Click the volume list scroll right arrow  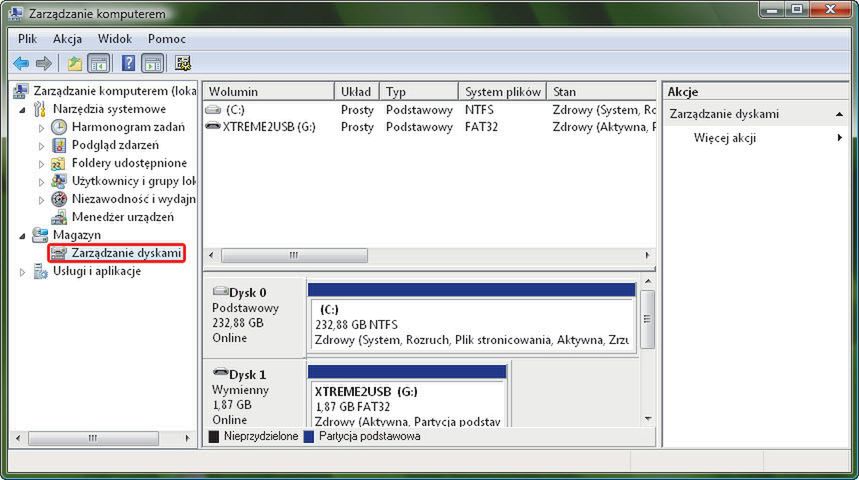point(648,255)
